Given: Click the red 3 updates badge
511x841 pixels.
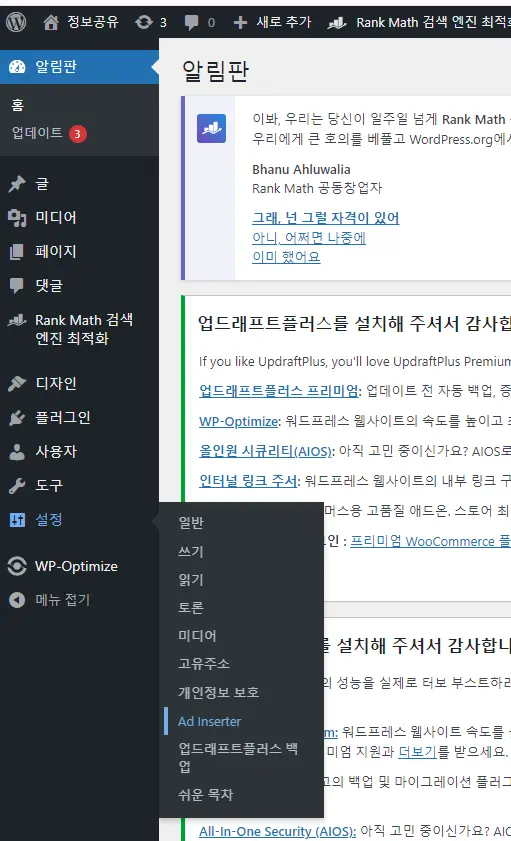Looking at the screenshot, I should 77,134.
